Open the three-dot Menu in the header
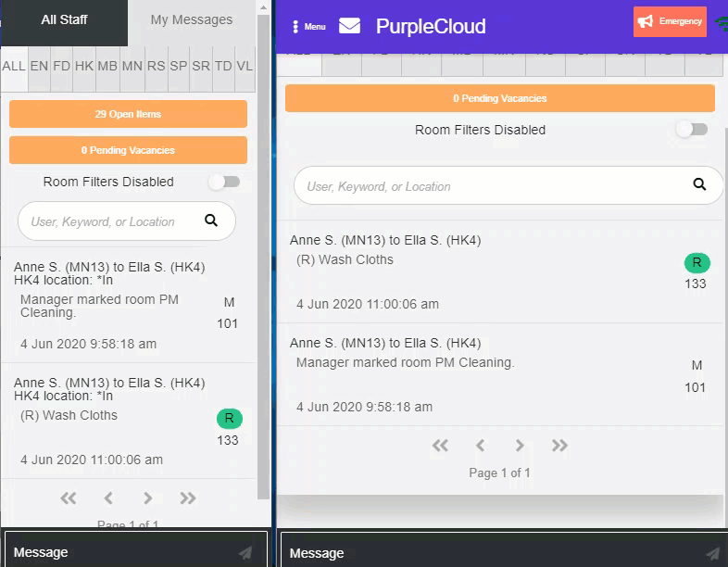728x567 pixels. [x=309, y=26]
